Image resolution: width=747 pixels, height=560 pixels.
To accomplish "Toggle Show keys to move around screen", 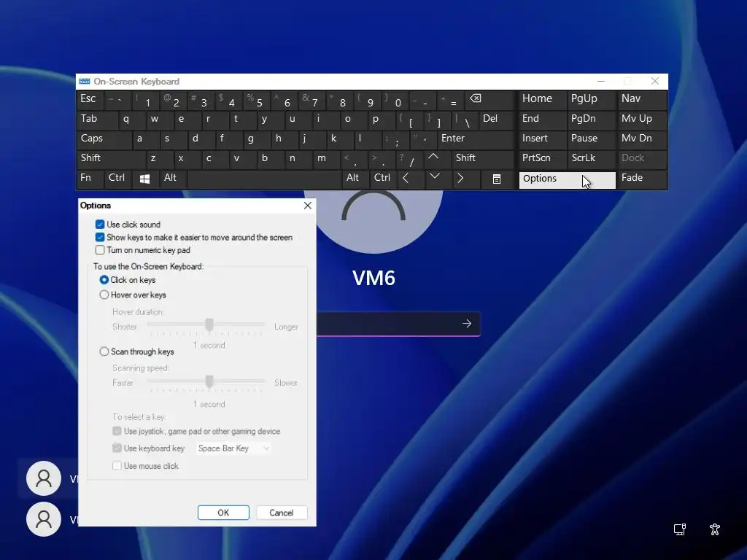I will 100,237.
